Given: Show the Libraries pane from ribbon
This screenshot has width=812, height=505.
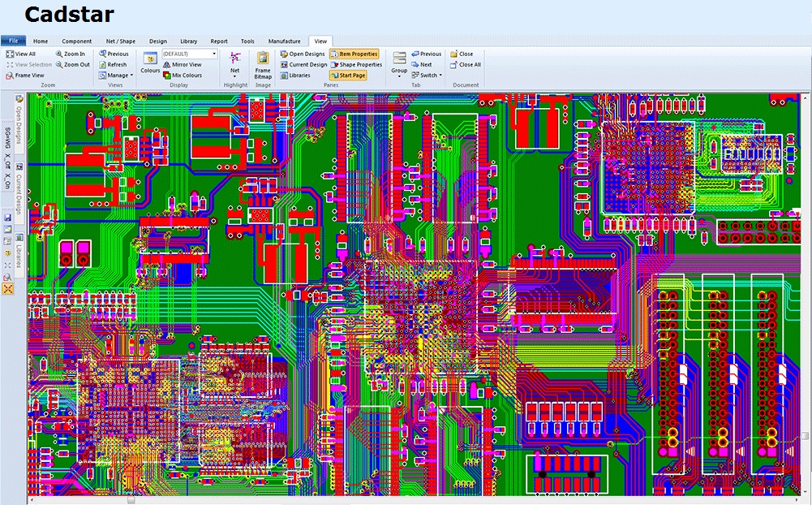Looking at the screenshot, I should tap(296, 76).
